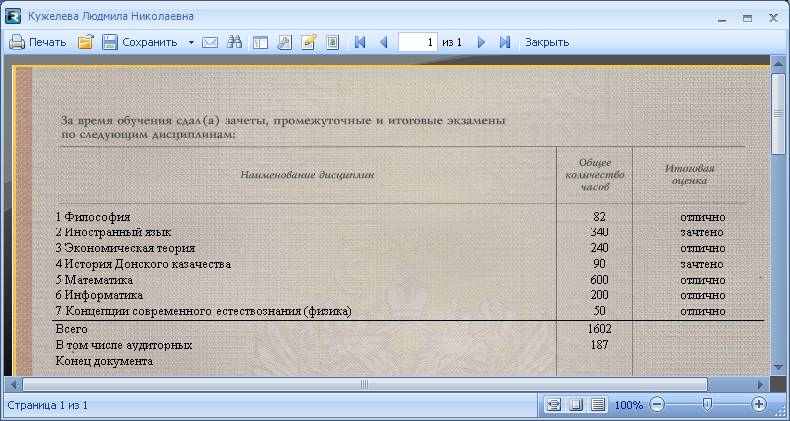Click the "Всего" total row label
790x421 pixels.
72,329
